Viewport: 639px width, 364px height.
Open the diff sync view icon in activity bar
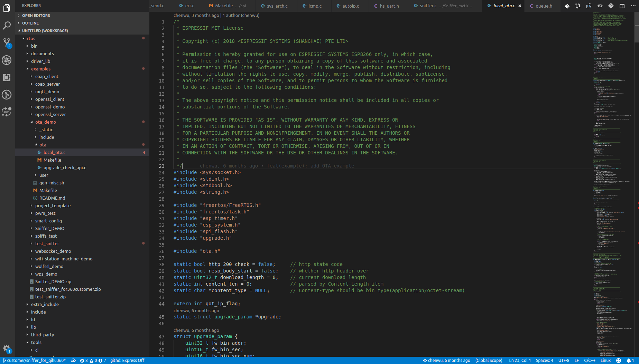[x=7, y=112]
